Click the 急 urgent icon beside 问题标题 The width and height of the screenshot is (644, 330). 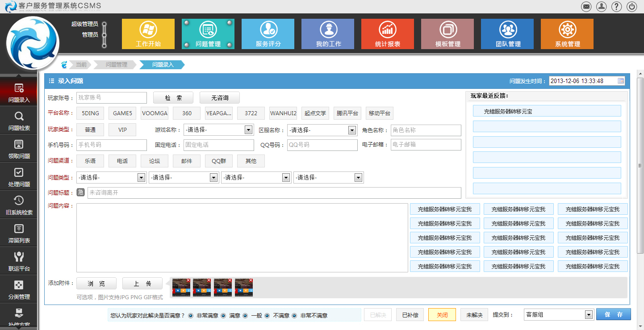[x=80, y=192]
